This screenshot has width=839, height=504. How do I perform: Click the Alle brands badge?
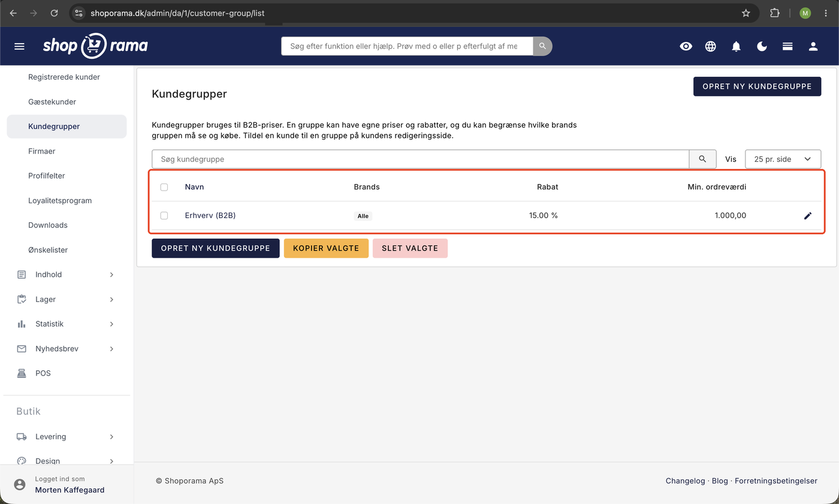[x=363, y=216]
